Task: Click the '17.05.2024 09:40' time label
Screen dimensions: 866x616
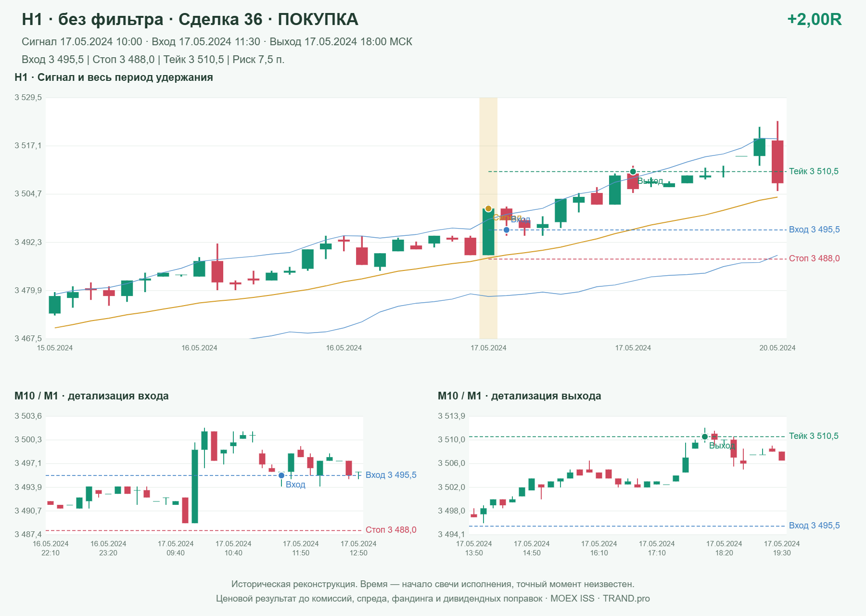Action: [176, 548]
